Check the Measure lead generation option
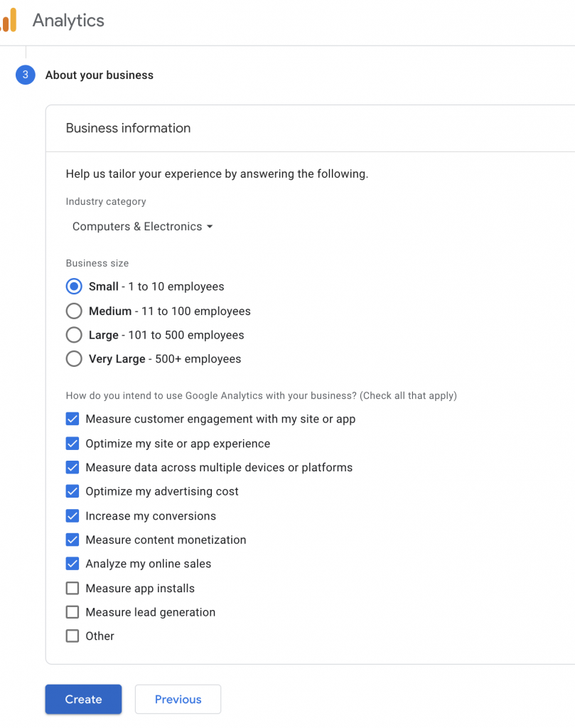Screen dimensions: 575x728 (x=72, y=612)
